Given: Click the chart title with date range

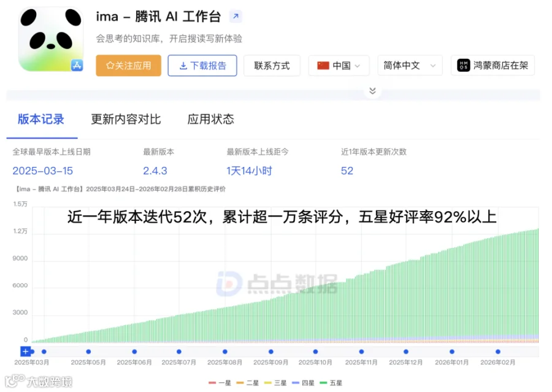Looking at the screenshot, I should point(120,189).
